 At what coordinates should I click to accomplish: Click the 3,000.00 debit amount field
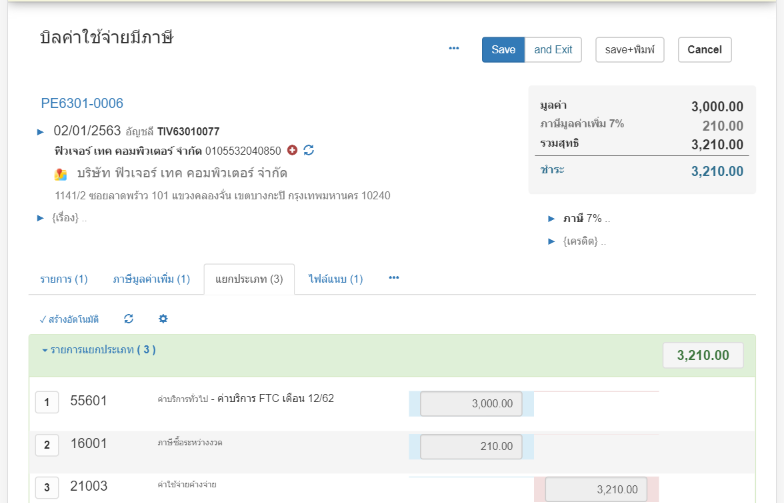coord(471,403)
